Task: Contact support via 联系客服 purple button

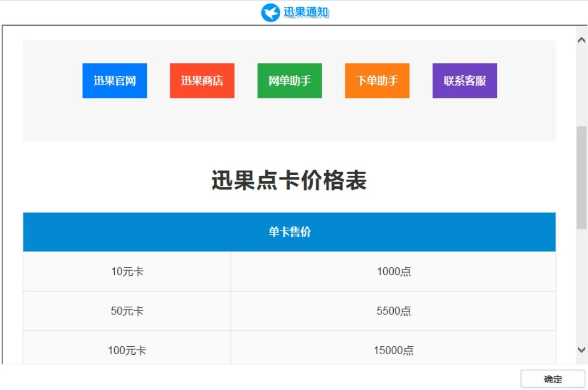Action: [x=465, y=81]
